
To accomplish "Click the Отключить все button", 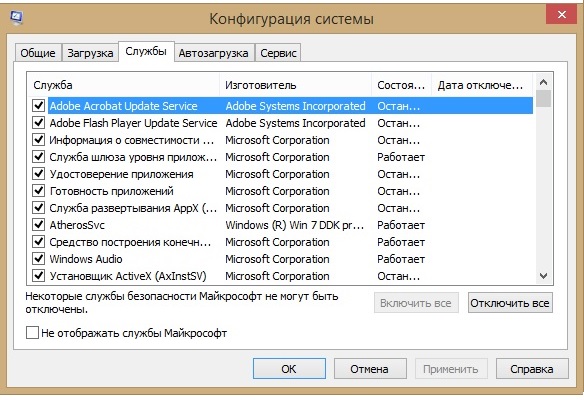I will click(510, 303).
